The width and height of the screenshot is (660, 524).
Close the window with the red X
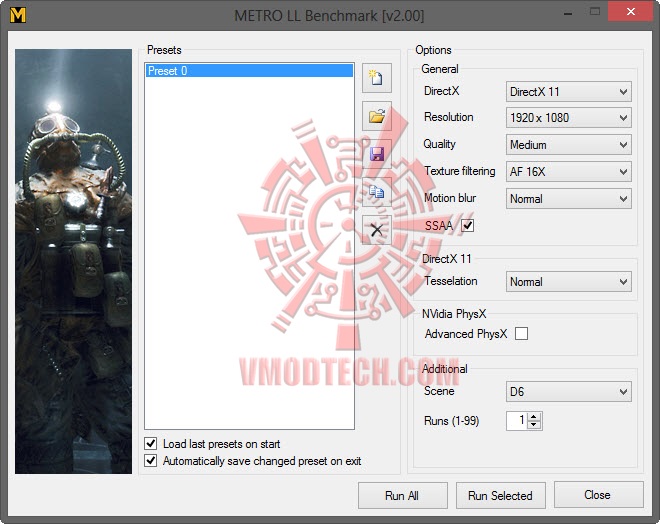[630, 11]
